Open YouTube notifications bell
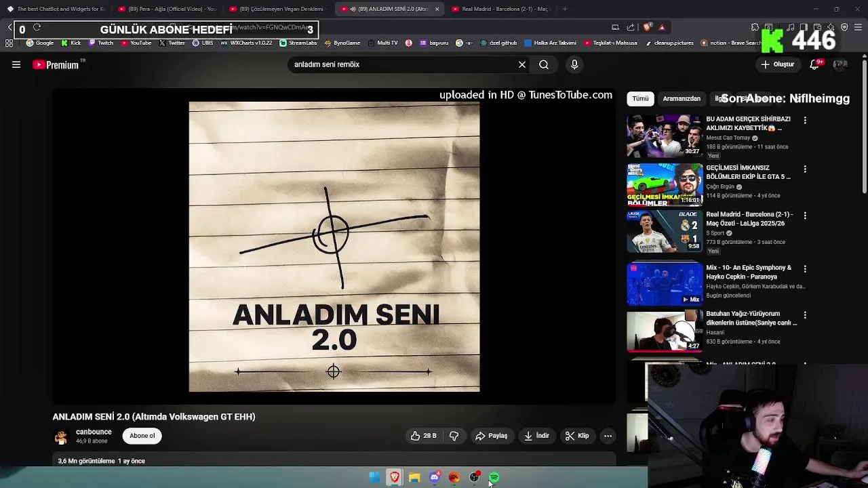 tap(815, 64)
